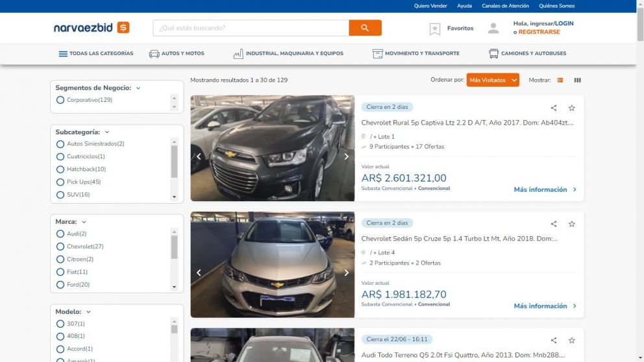Open Camiones y Autobuses category
This screenshot has width=644, height=362.
(x=527, y=54)
